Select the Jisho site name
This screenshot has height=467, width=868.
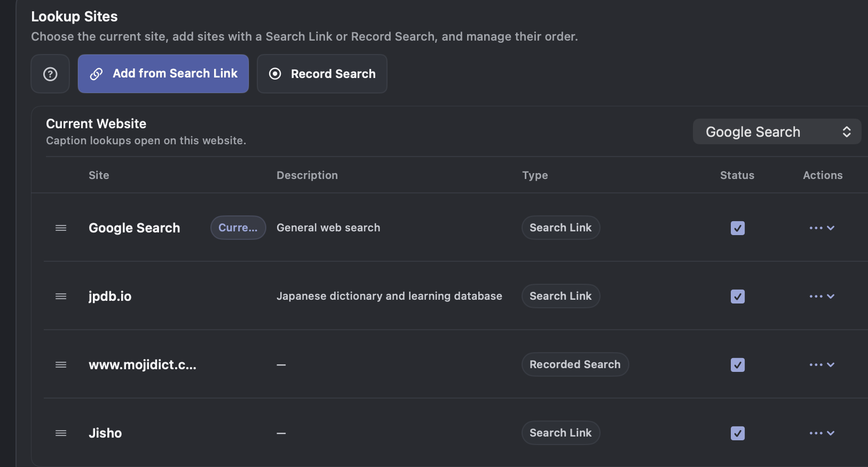[105, 433]
